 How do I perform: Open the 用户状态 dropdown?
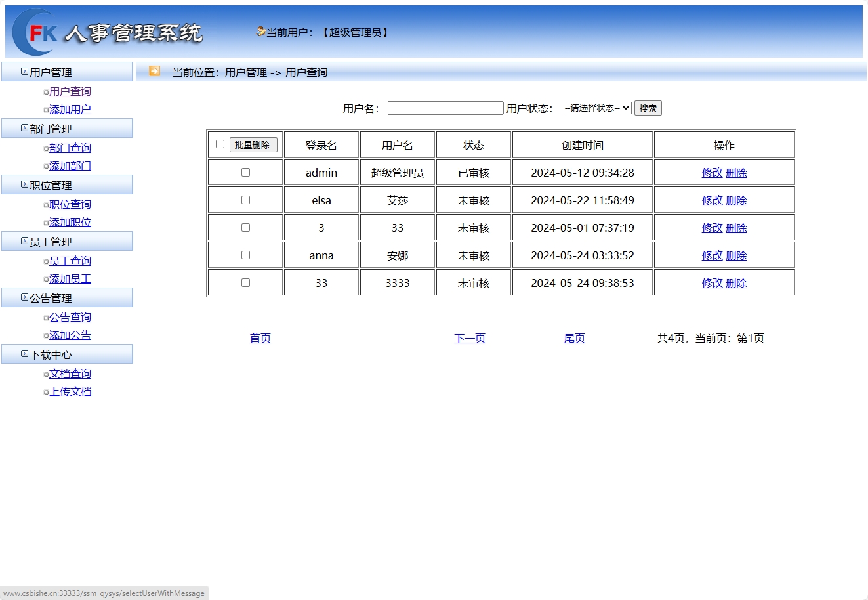[x=596, y=108]
